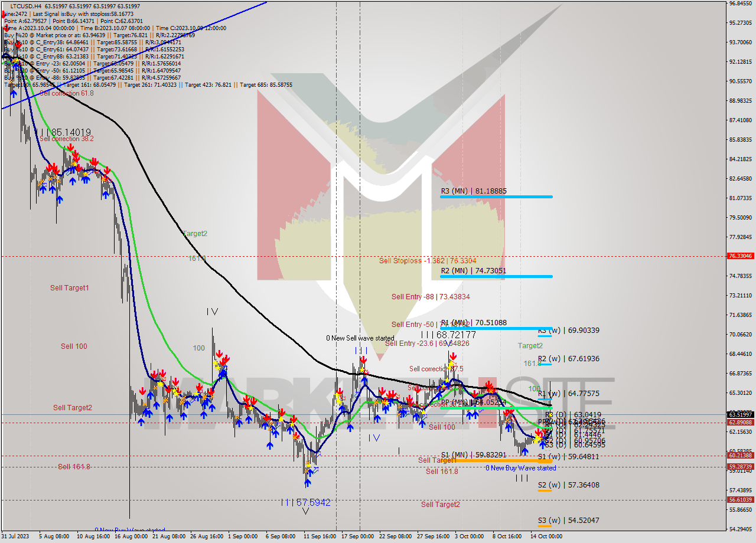Click the 'Sell correction 38.2' label
The height and width of the screenshot is (543, 756).
coord(67,139)
